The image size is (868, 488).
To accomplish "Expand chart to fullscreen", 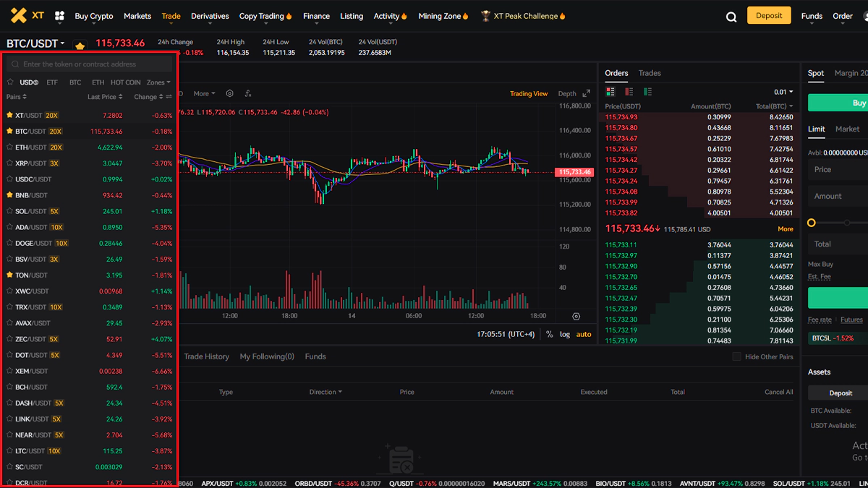I will [x=587, y=93].
